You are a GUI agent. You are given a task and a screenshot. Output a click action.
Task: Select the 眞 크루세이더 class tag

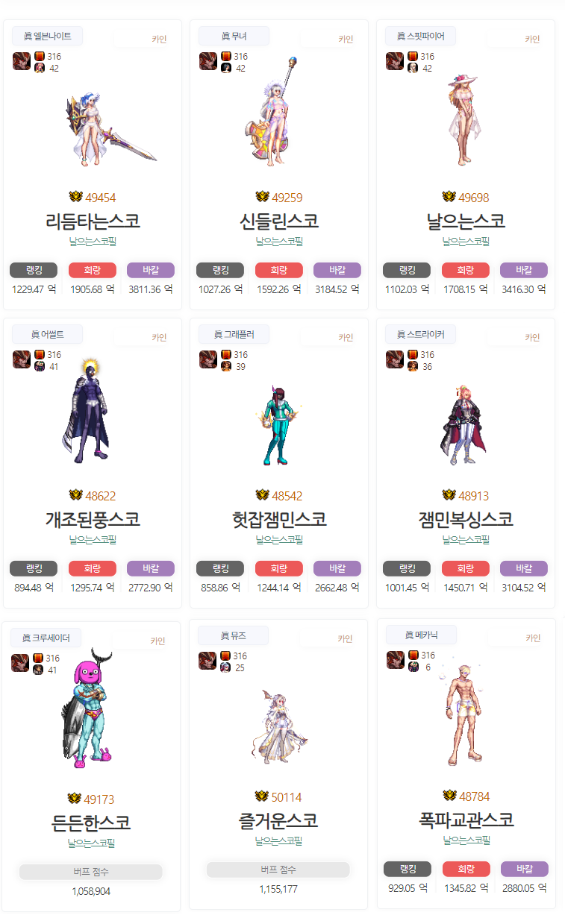click(46, 638)
